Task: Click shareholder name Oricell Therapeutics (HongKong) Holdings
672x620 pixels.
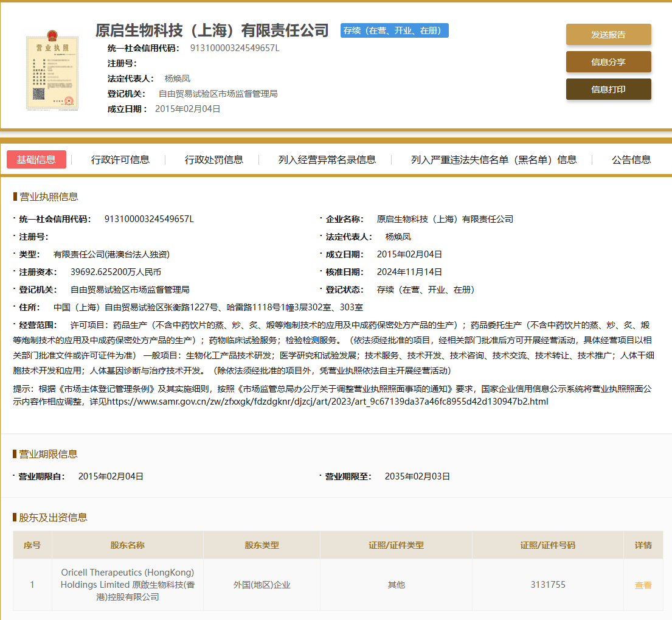Action: (127, 585)
